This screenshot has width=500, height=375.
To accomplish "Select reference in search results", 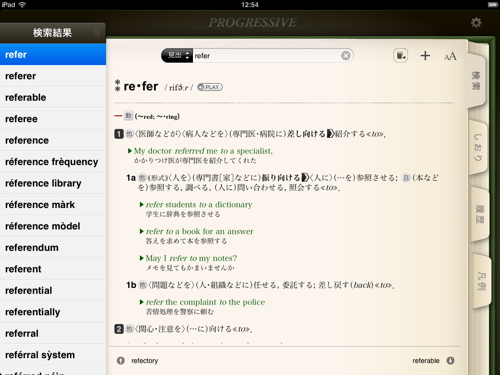I will pos(53,140).
